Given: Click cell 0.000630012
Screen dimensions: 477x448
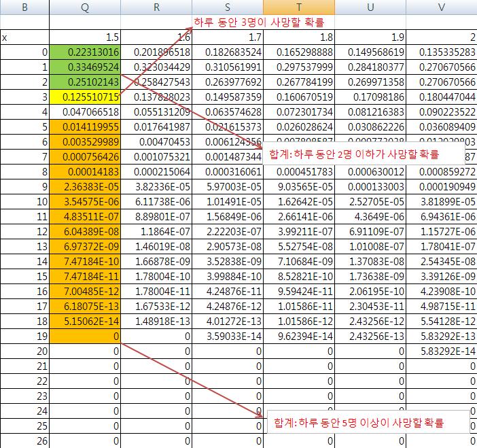Looking at the screenshot, I should tap(370, 172).
